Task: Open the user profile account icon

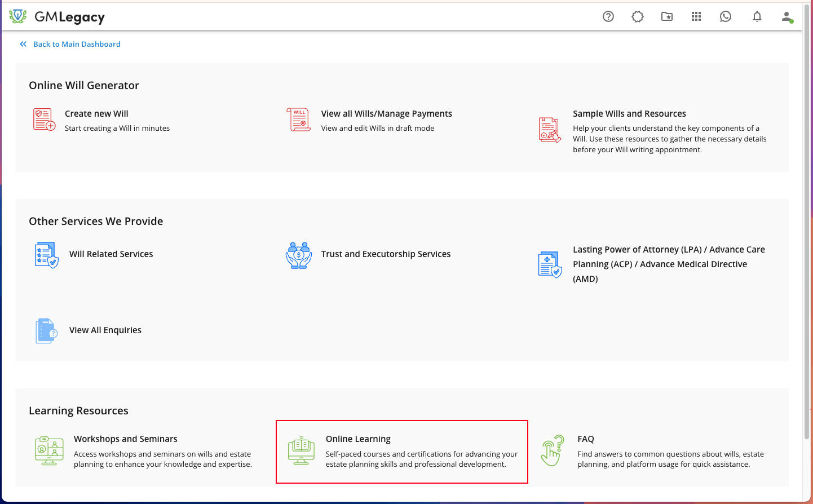Action: click(787, 17)
